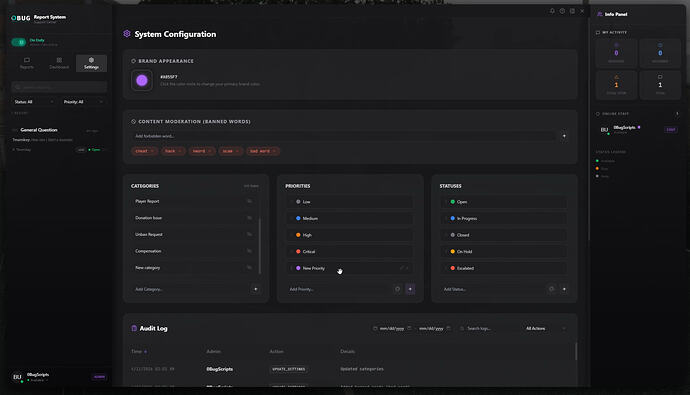690x395 pixels.
Task: Select the High priority row
Action: (350, 235)
